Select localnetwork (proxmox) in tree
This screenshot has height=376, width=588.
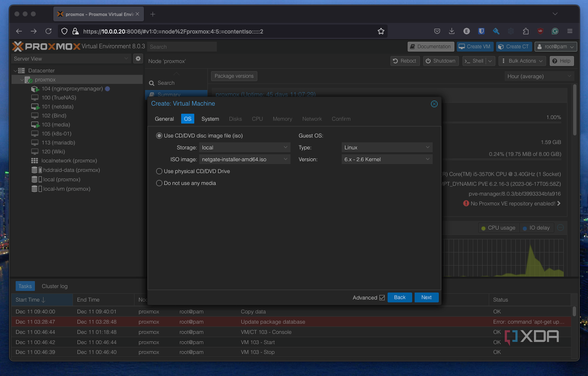click(69, 160)
